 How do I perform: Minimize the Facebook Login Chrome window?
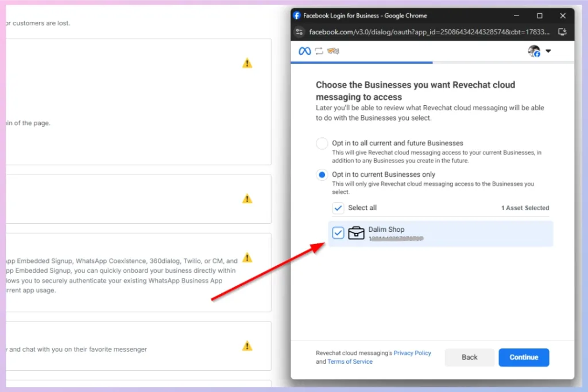tap(516, 15)
